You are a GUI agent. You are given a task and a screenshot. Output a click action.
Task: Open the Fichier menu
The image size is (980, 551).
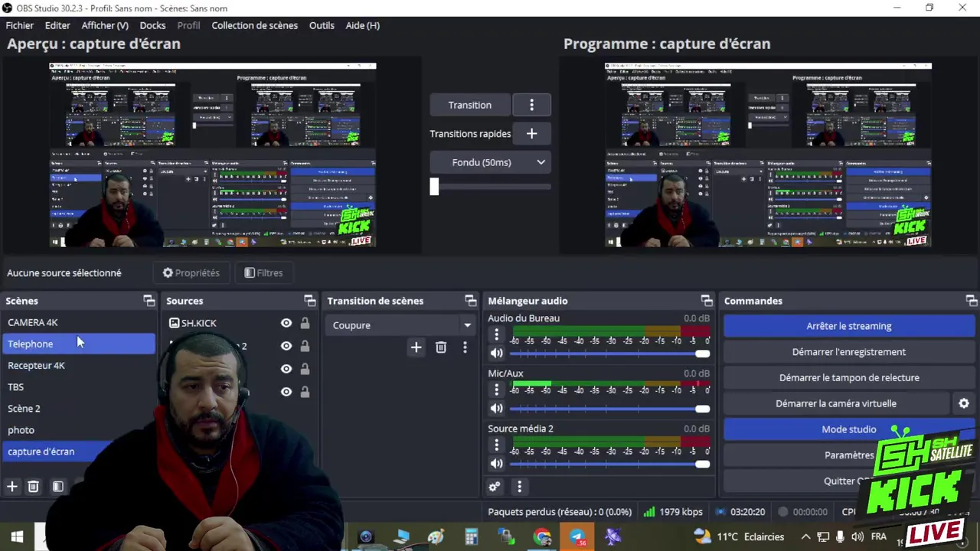click(x=20, y=25)
